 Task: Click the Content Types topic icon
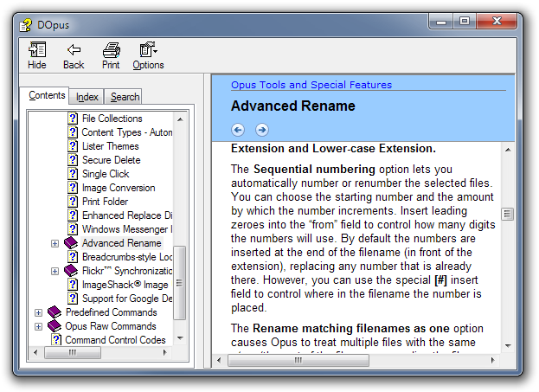click(x=73, y=132)
